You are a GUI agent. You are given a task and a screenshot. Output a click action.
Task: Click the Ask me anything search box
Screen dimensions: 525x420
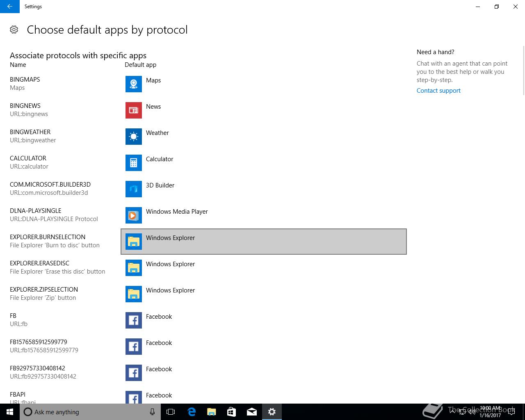[x=90, y=412]
